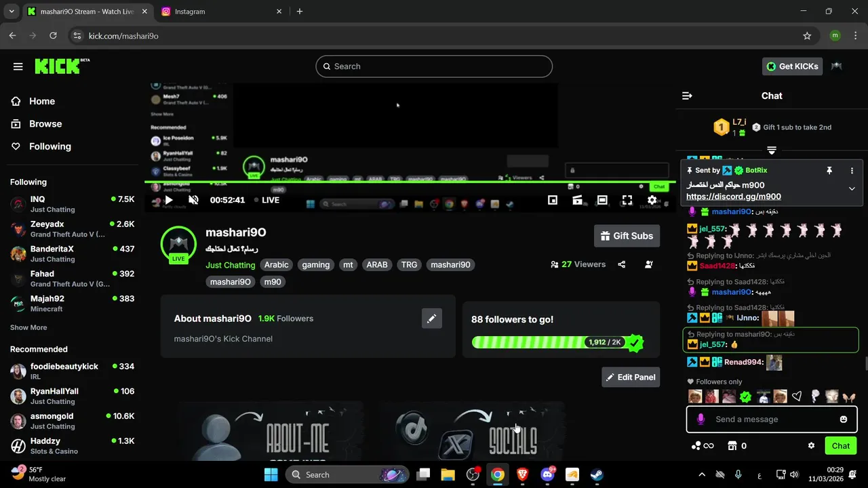
Task: Insert the green verified checkmark emote
Action: pyautogui.click(x=746, y=396)
